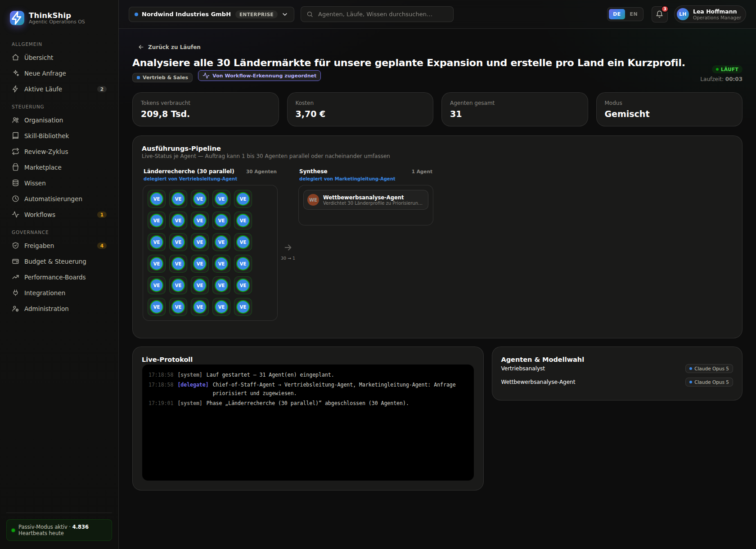Open the notifications bell
756x549 pixels.
659,14
